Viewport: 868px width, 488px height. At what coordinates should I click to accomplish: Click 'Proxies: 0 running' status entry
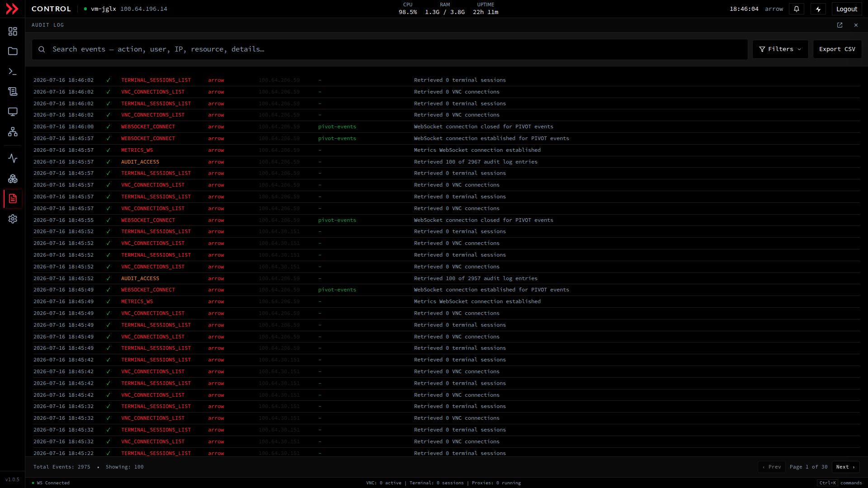pyautogui.click(x=496, y=483)
